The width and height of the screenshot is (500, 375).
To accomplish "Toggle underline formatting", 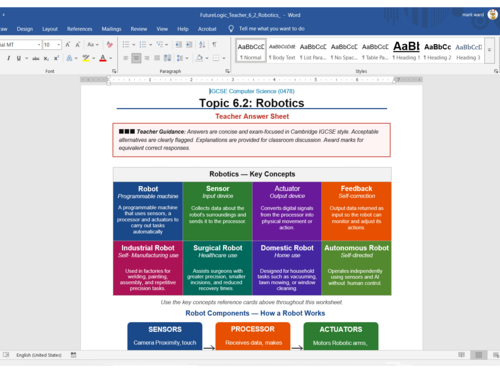I will [x=19, y=58].
